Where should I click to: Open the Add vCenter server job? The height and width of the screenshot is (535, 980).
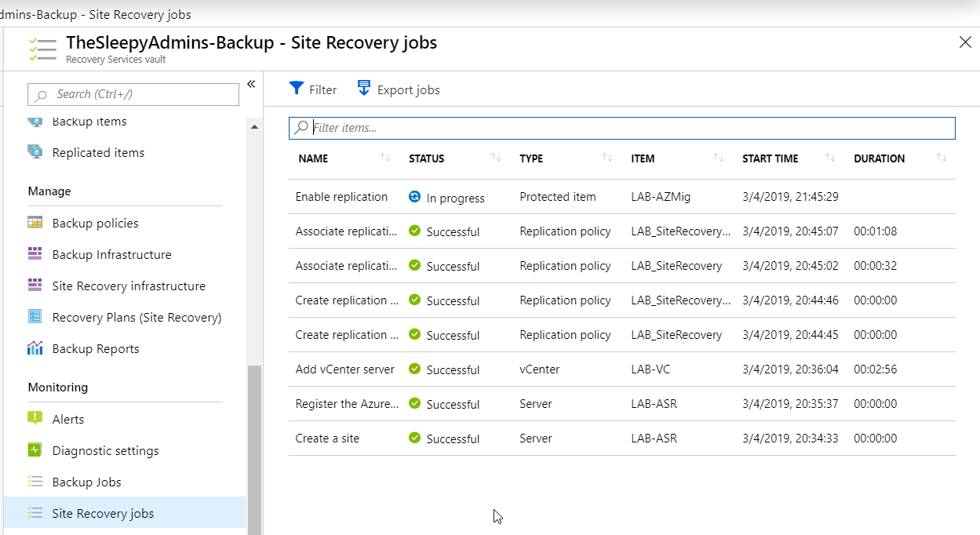coord(344,369)
